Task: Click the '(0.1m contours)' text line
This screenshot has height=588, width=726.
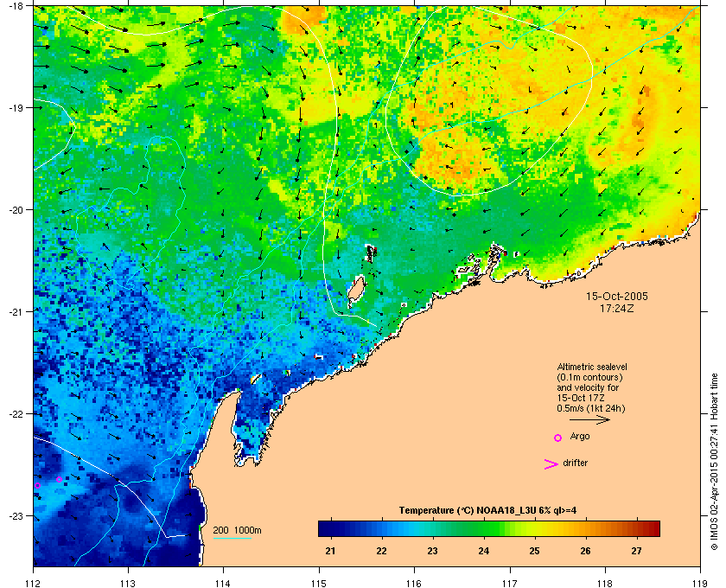Action: (589, 377)
